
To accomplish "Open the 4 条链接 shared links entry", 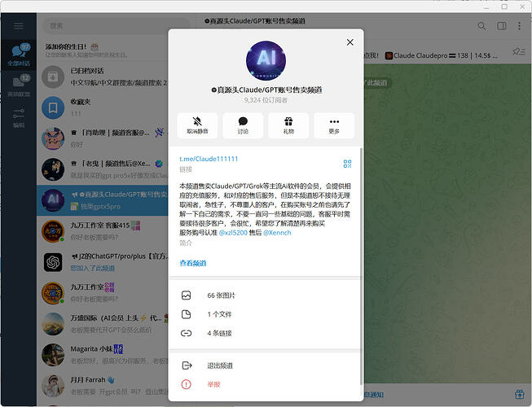I will click(x=264, y=333).
